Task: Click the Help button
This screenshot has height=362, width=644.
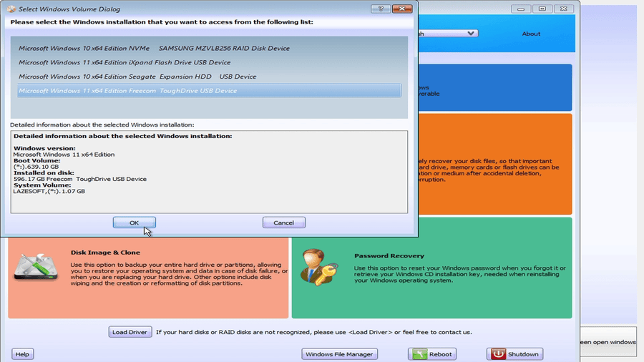Action: pyautogui.click(x=22, y=354)
